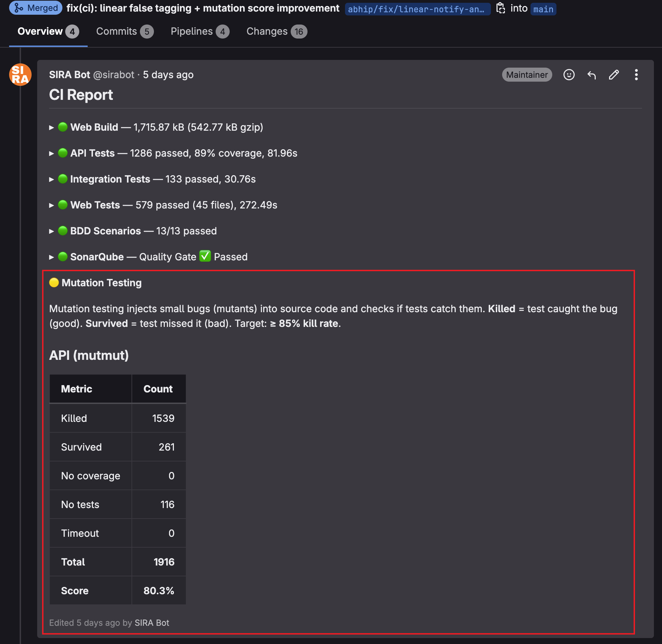
Task: Click the Merged status badge icon
Action: (19, 7)
